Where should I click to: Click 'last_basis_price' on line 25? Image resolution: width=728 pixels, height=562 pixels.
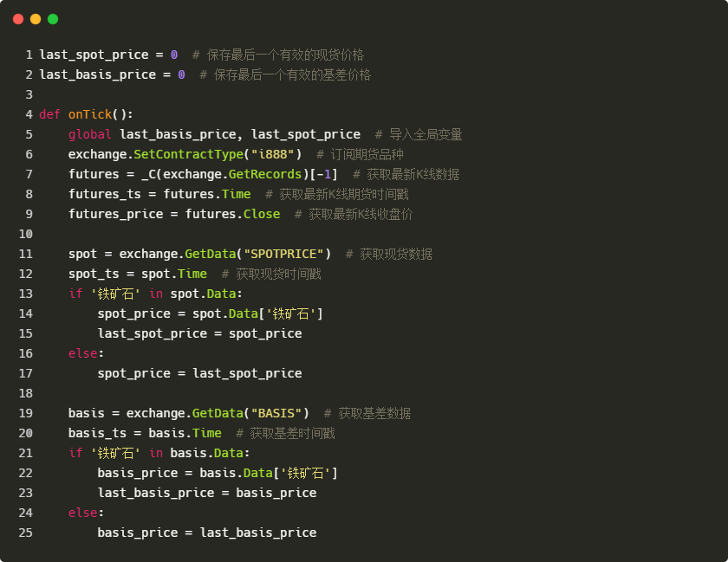tap(258, 533)
